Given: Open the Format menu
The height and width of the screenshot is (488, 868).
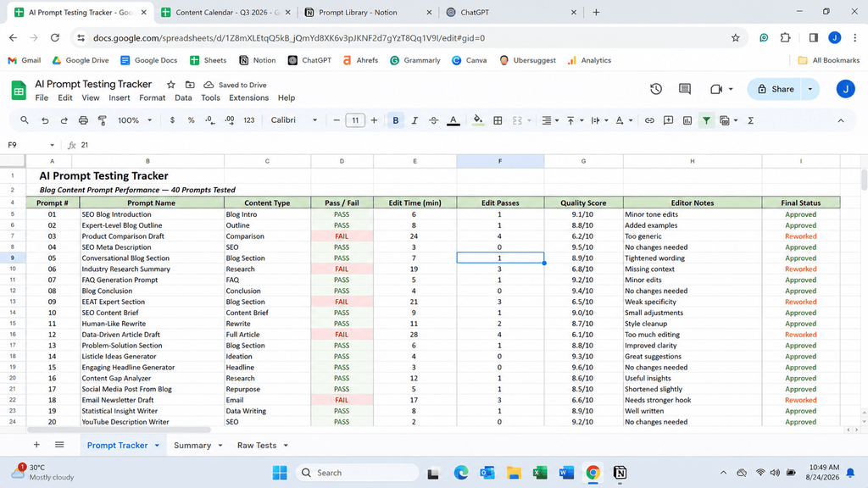Looking at the screenshot, I should click(153, 98).
